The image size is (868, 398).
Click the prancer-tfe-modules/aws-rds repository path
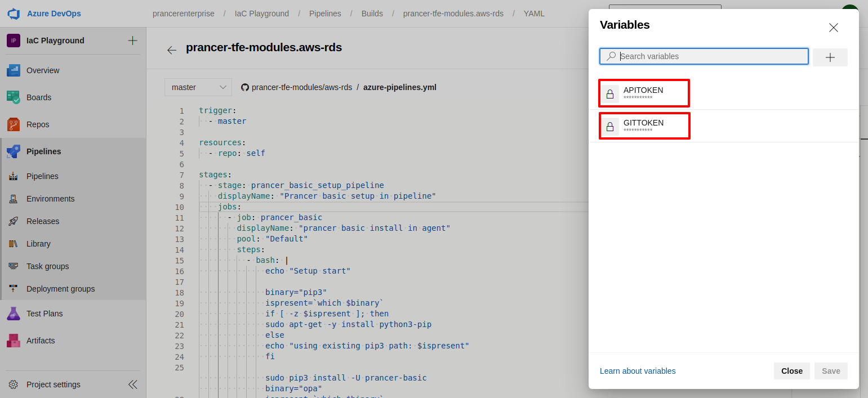[302, 87]
